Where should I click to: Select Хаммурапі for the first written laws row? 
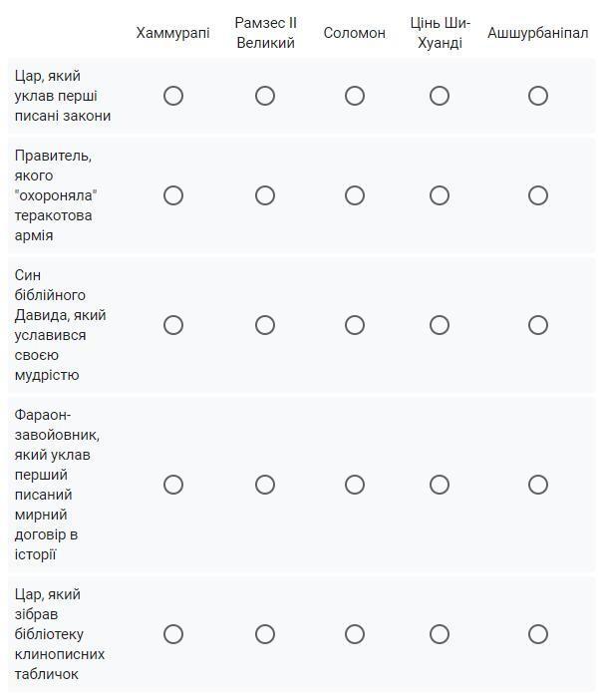[x=173, y=96]
